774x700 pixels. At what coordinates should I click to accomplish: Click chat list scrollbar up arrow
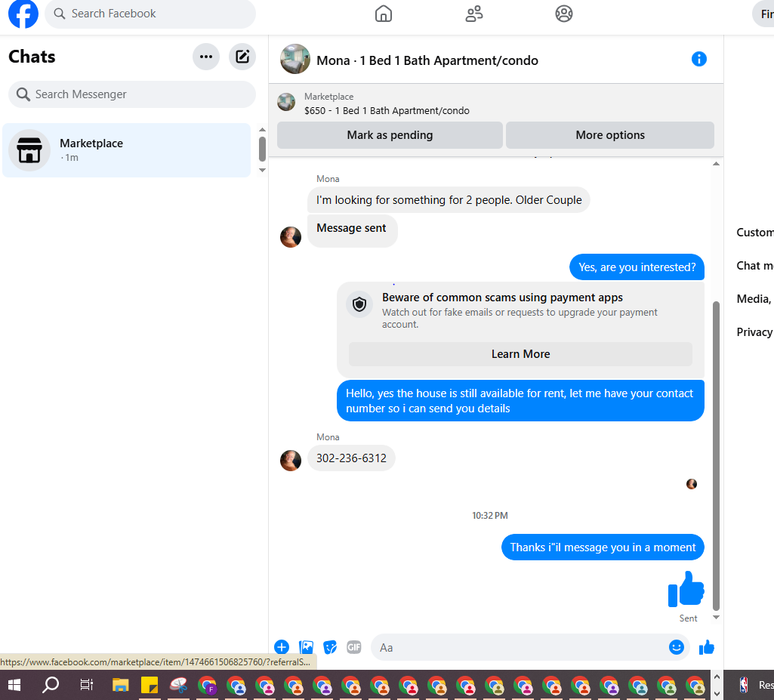pyautogui.click(x=263, y=130)
